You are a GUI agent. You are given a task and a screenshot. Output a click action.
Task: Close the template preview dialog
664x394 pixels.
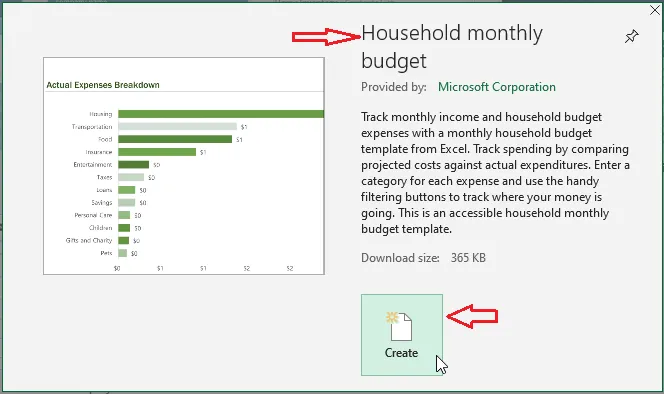655,10
